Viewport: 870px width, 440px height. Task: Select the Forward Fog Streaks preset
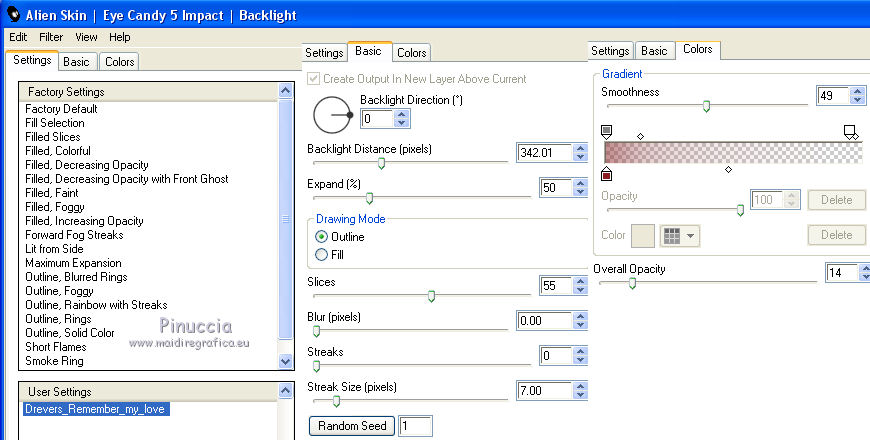point(74,235)
